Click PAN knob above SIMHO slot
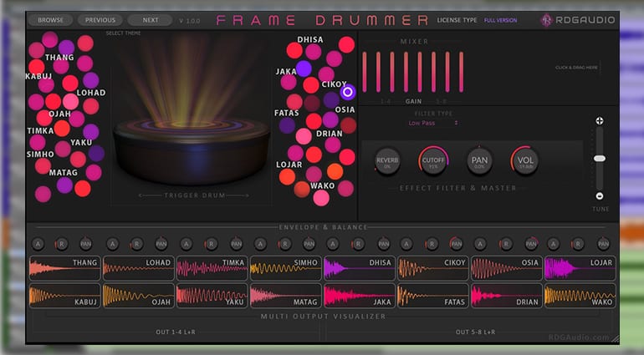This screenshot has height=355, width=644. pos(309,244)
